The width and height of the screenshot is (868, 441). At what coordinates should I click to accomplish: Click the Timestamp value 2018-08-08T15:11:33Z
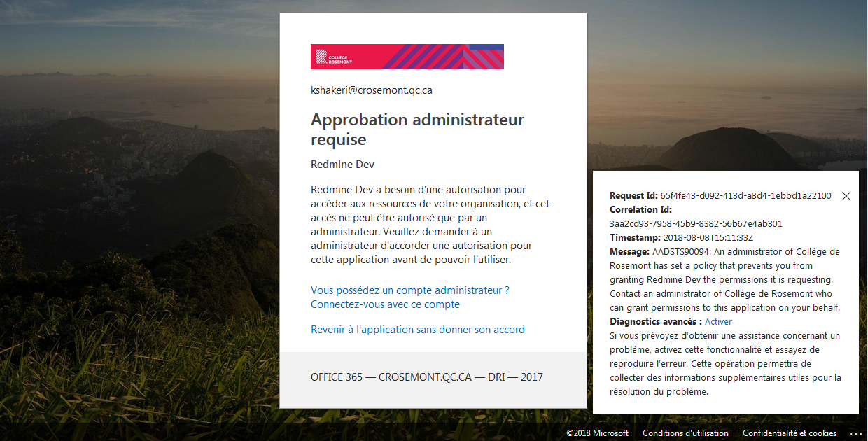(x=708, y=238)
